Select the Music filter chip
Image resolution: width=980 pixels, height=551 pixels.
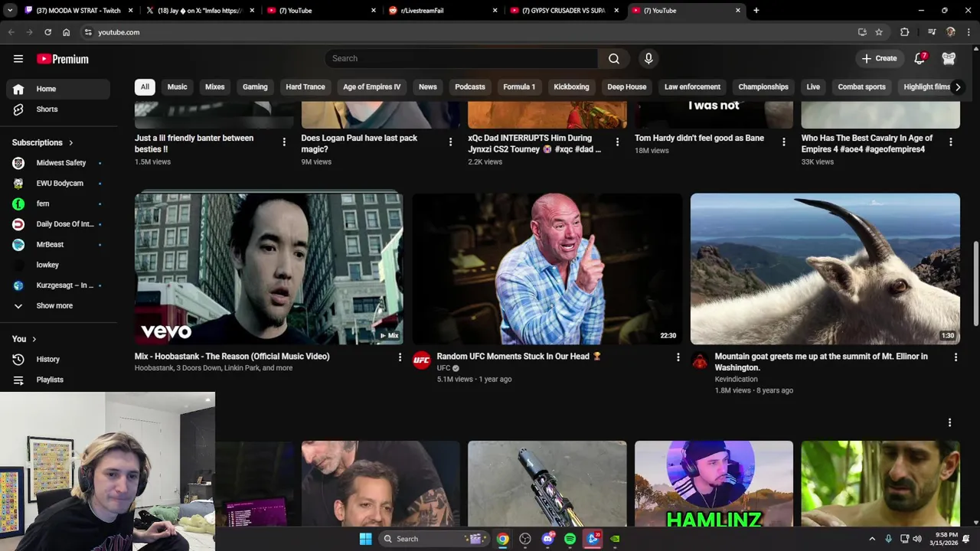point(177,87)
